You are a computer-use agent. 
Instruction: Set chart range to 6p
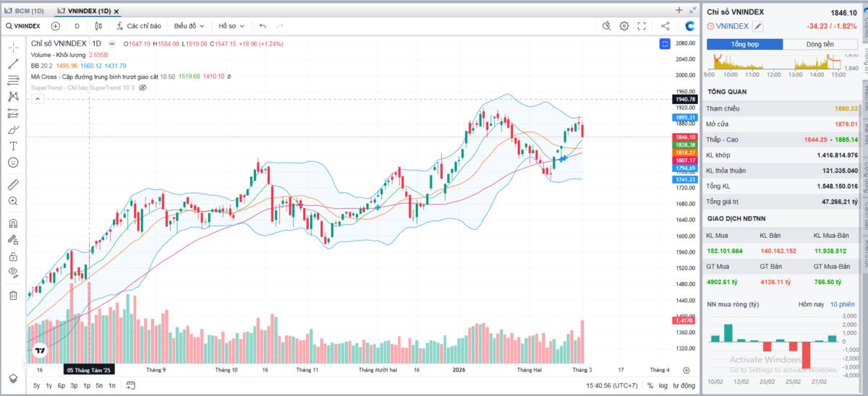pyautogui.click(x=61, y=386)
